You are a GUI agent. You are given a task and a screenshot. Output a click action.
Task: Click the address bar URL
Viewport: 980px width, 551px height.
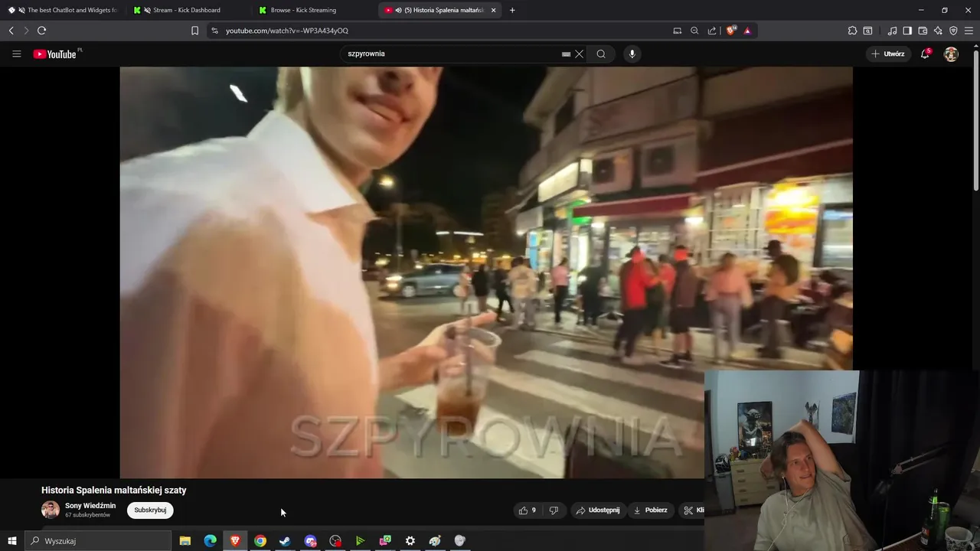pos(286,31)
